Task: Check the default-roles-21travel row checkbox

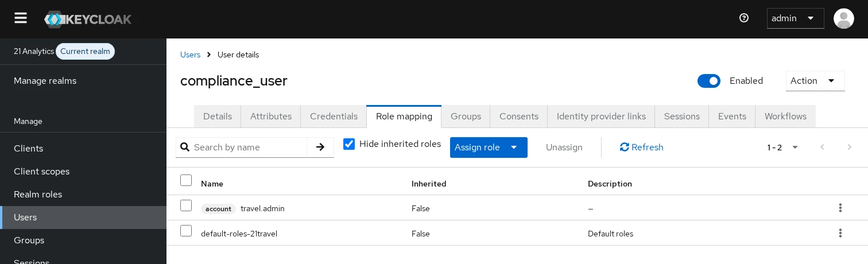Action: pyautogui.click(x=186, y=231)
